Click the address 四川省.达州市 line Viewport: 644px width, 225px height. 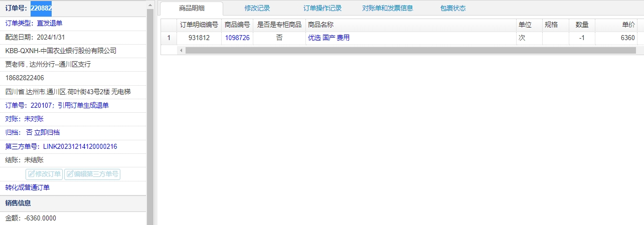tap(68, 91)
